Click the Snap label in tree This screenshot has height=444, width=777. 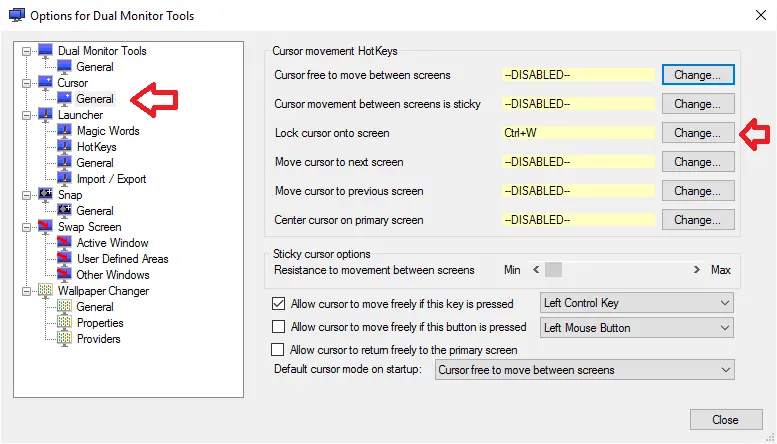pyautogui.click(x=70, y=195)
